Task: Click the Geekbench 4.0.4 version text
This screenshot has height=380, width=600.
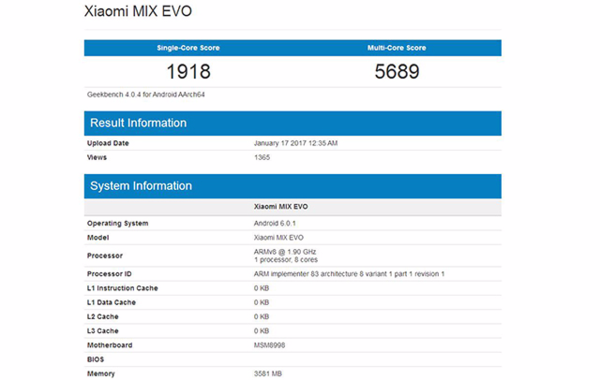Action: (x=146, y=95)
